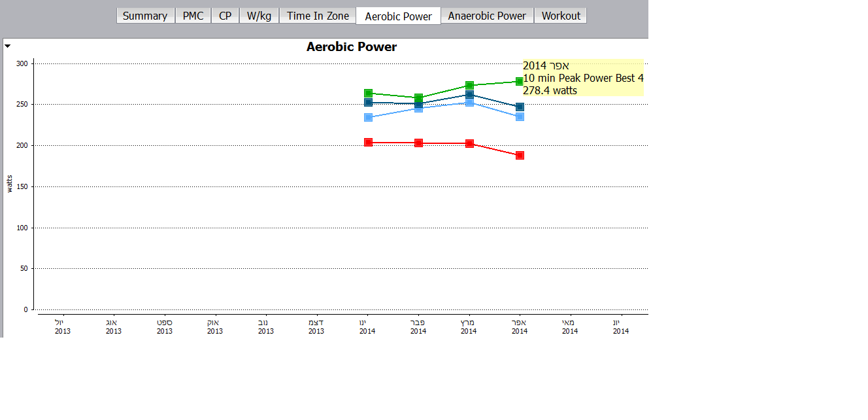The width and height of the screenshot is (868, 420).
Task: Select the Aerobic Power tab
Action: [398, 16]
